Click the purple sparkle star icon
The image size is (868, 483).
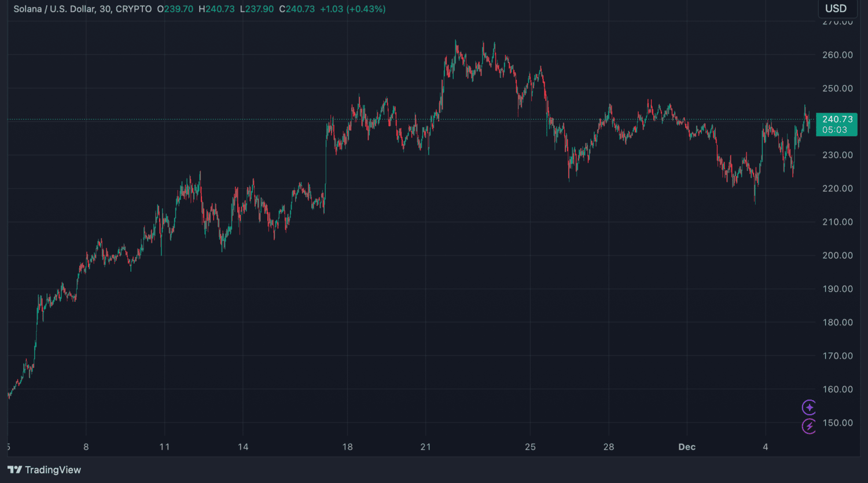point(809,408)
